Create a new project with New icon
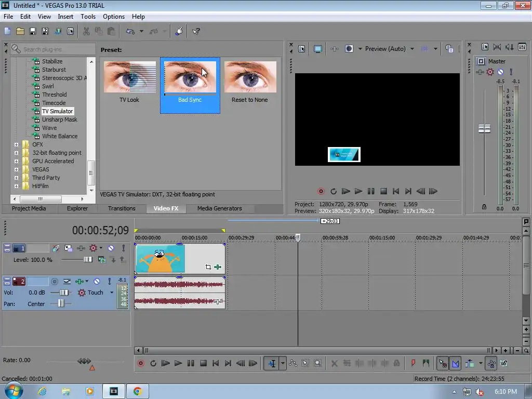Viewport: 532px width, 399px height. (7, 31)
